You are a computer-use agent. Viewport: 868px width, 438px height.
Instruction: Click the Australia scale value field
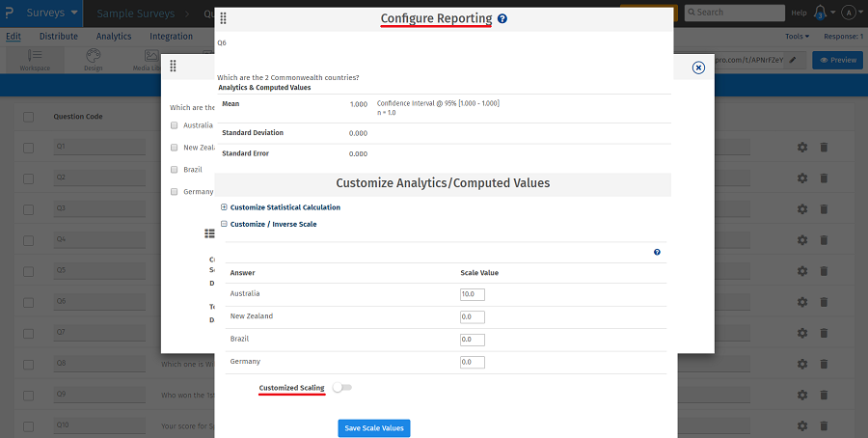[x=473, y=294]
